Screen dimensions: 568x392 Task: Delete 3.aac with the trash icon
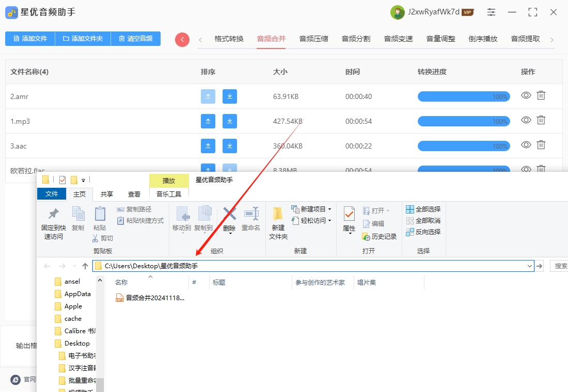[x=541, y=145]
